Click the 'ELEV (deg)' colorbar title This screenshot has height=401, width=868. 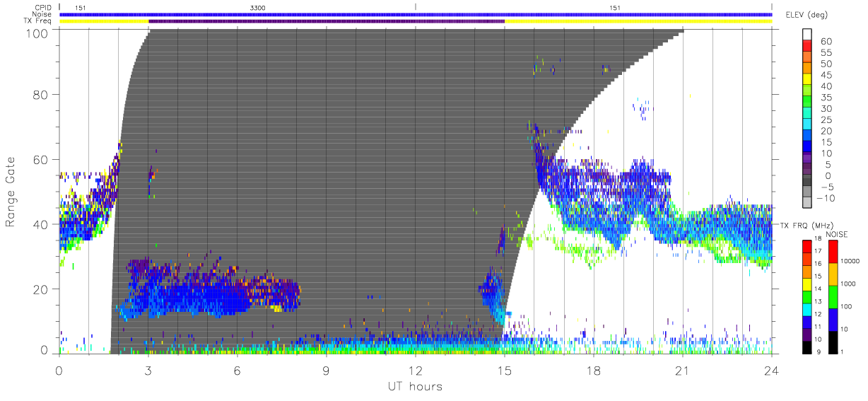(x=807, y=15)
